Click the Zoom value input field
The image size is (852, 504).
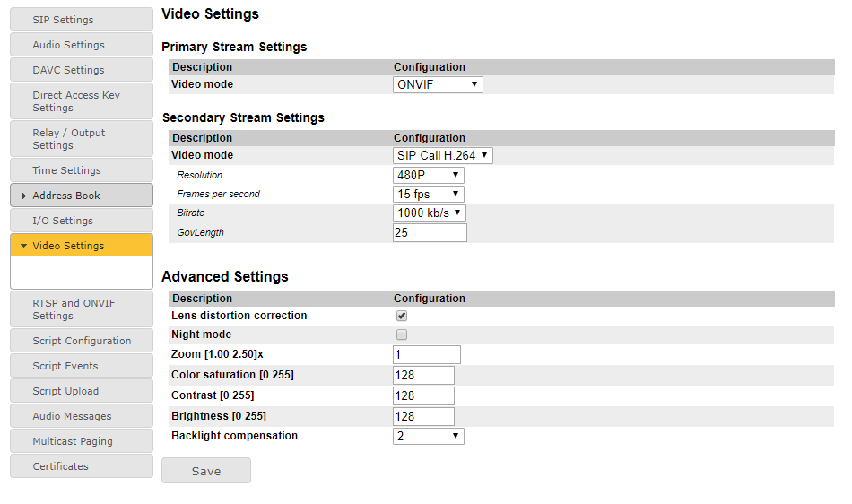pyautogui.click(x=427, y=354)
